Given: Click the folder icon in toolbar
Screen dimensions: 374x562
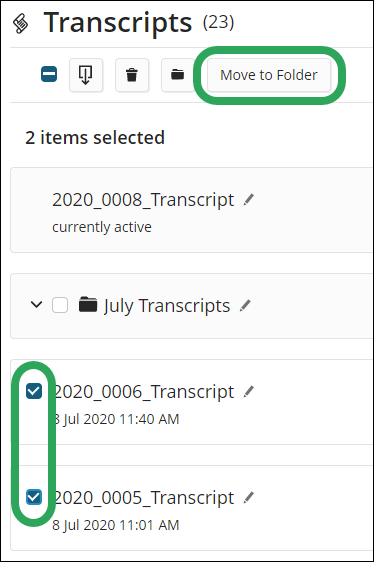Looking at the screenshot, I should point(177,75).
